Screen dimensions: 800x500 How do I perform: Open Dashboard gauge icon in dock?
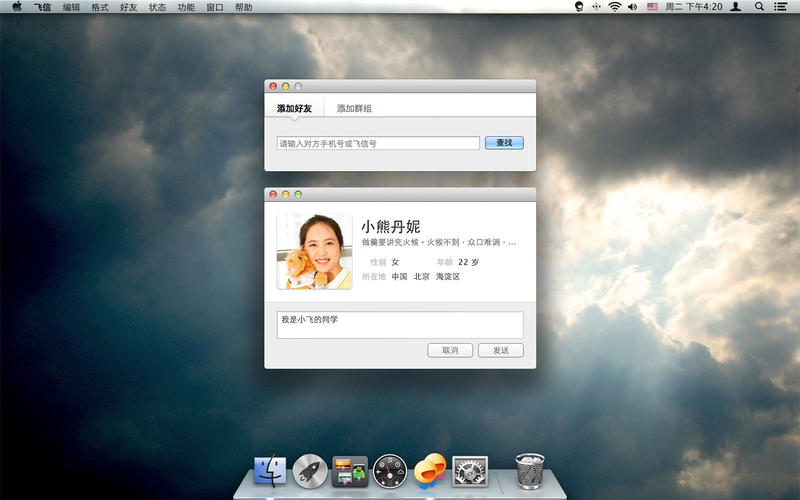coord(390,471)
